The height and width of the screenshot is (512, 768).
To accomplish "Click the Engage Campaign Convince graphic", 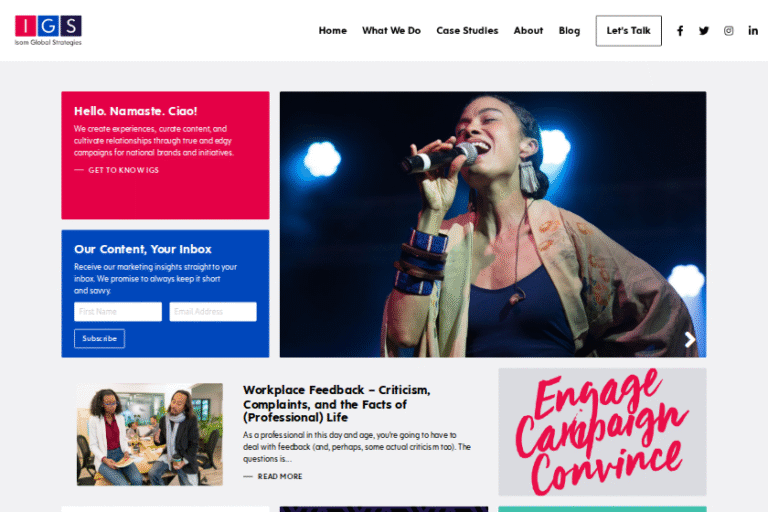I will [602, 432].
